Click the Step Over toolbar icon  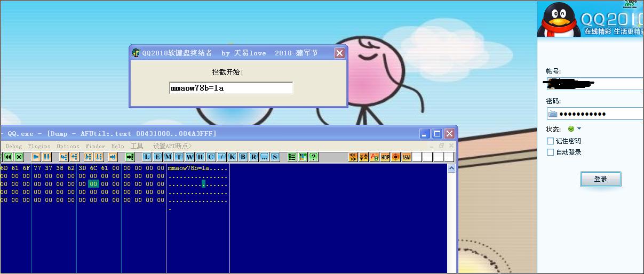click(74, 157)
